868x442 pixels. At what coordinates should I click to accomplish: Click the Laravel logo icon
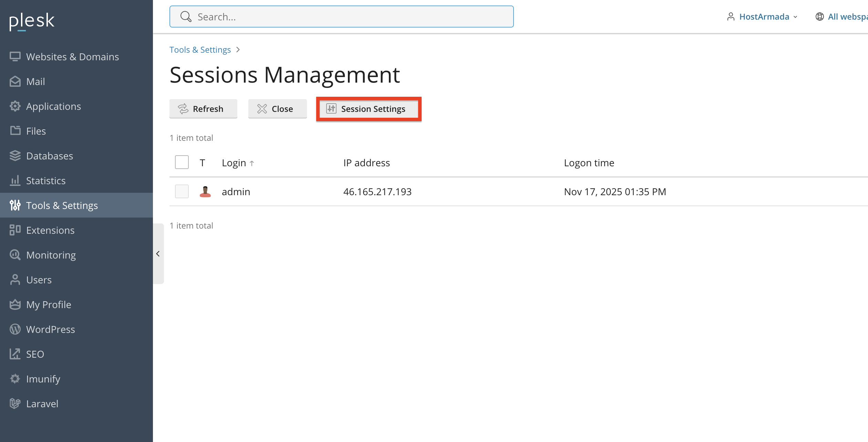click(15, 403)
